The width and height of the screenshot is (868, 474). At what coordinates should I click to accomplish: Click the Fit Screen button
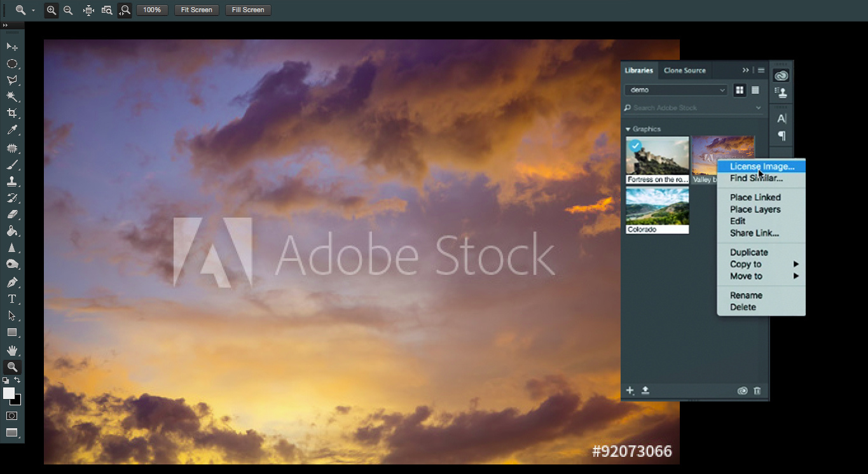tap(196, 10)
